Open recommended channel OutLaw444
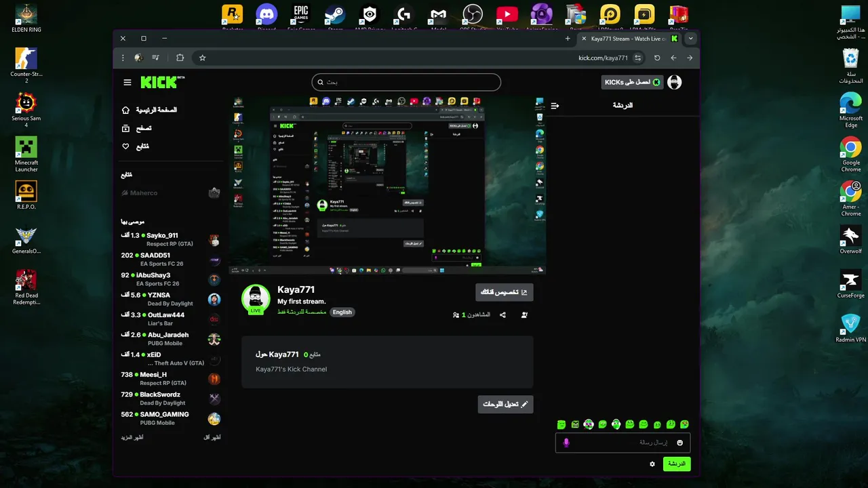 pos(170,319)
